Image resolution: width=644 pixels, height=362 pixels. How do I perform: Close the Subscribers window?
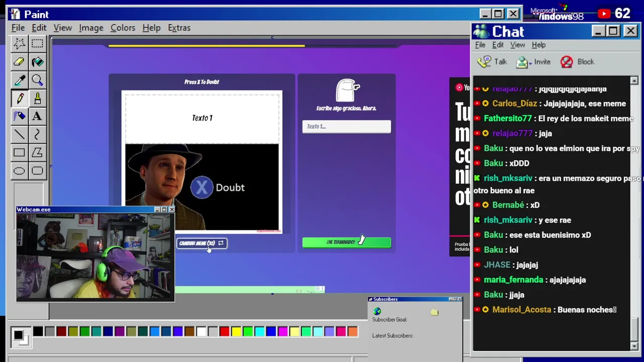459,299
